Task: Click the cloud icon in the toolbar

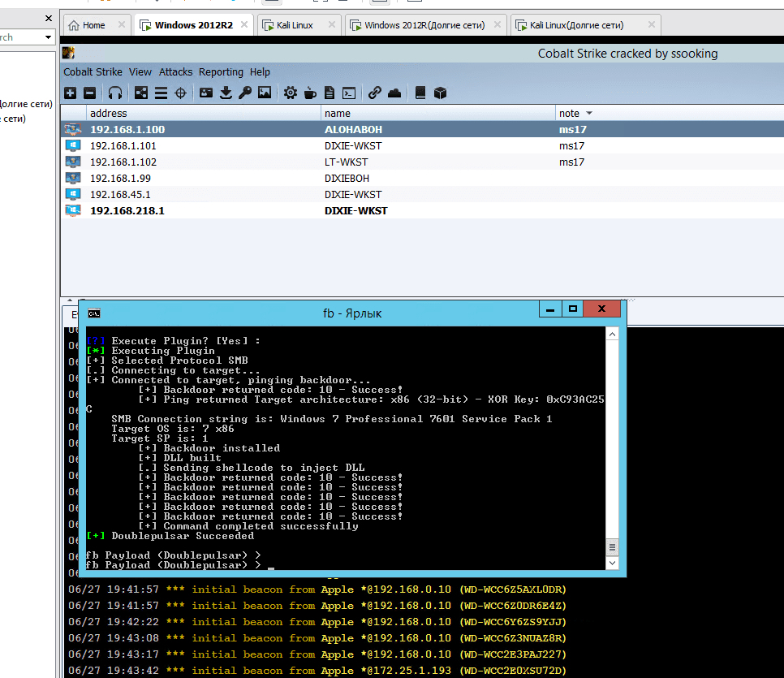Action: coord(394,93)
